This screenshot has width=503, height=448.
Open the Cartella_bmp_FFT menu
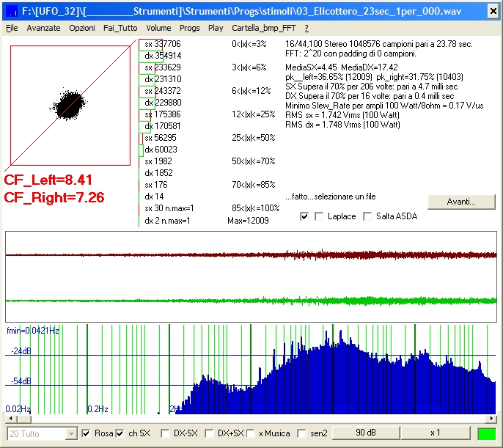point(264,28)
